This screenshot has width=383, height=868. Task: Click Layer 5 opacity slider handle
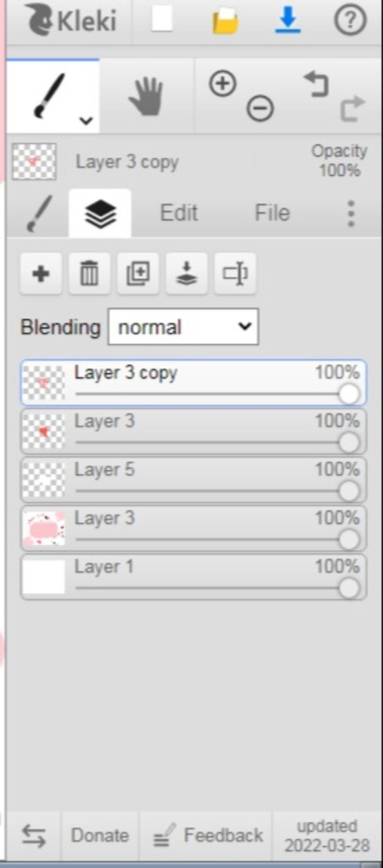tap(349, 491)
